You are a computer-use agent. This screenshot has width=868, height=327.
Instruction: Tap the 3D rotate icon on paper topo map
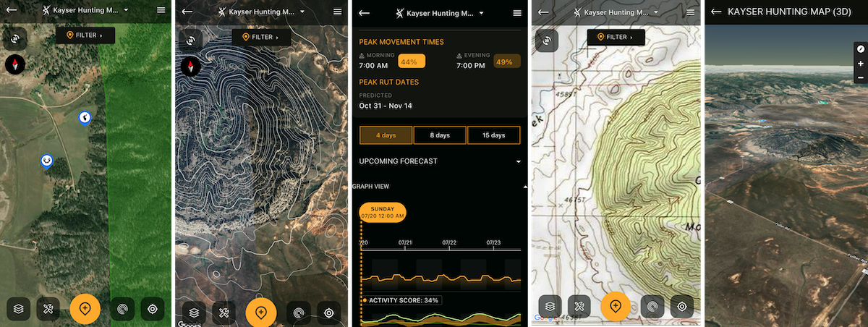coord(546,41)
